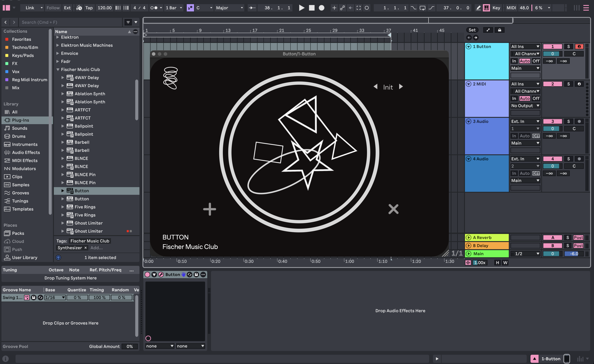Arm the 3 Audio track for recording
The width and height of the screenshot is (594, 364).
tap(579, 121)
